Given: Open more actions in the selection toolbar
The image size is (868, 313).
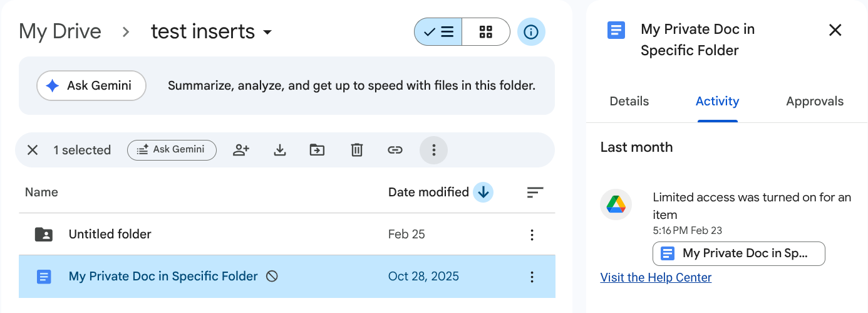Looking at the screenshot, I should [433, 150].
